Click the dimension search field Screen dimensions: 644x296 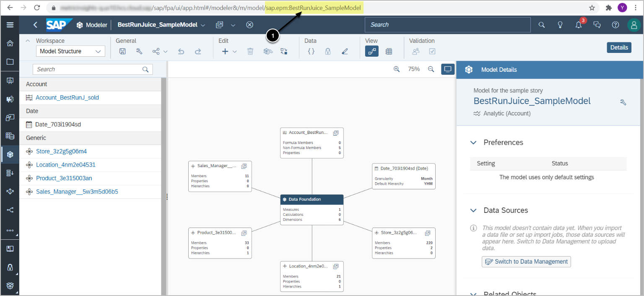93,69
